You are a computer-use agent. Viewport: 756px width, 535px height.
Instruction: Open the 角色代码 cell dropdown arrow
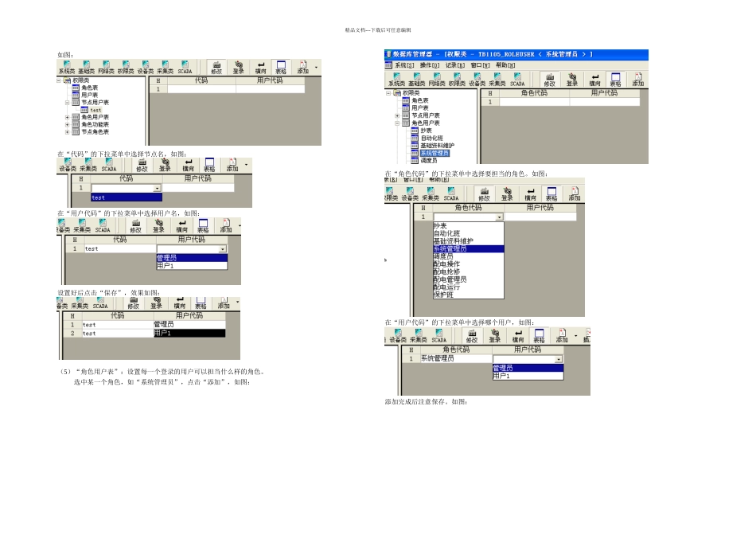pos(499,217)
